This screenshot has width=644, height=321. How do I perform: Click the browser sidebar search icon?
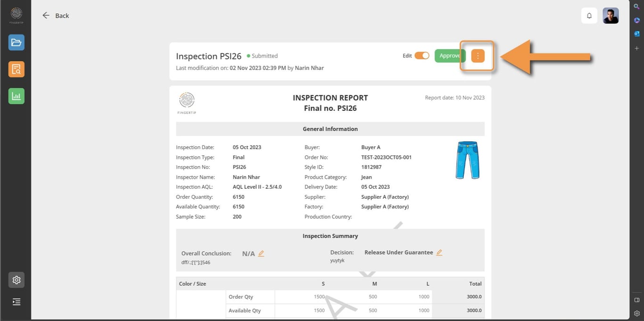pos(636,6)
